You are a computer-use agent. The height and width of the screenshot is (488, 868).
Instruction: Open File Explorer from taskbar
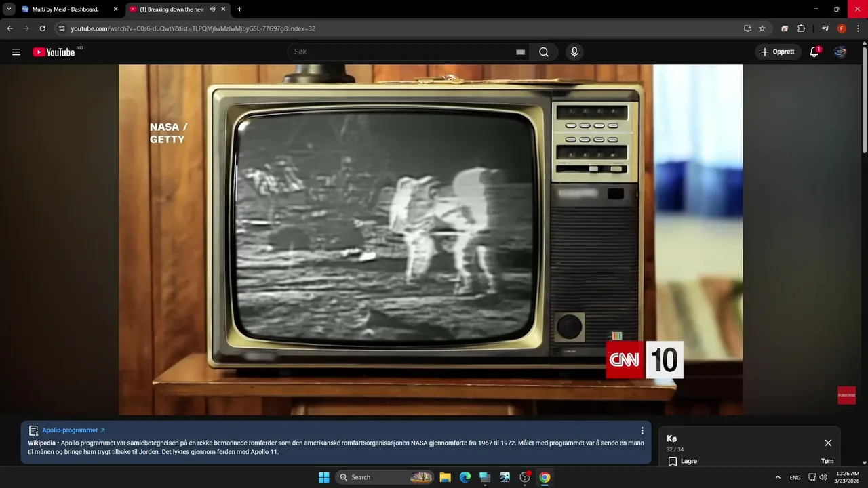coord(445,477)
